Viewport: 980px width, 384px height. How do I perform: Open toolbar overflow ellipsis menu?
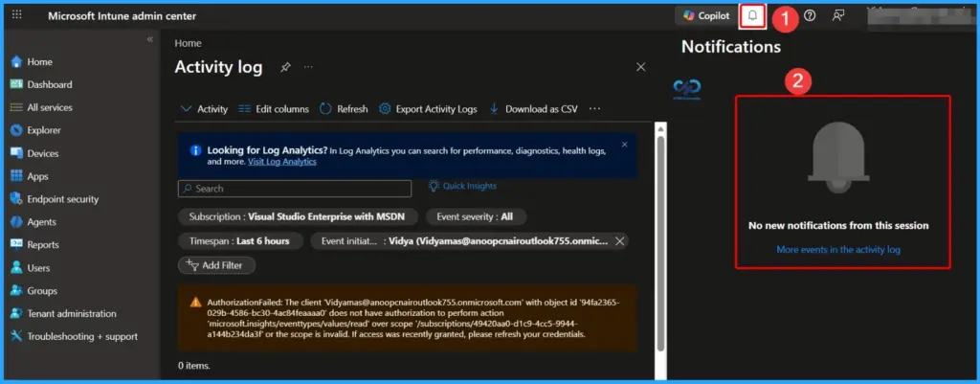[594, 109]
